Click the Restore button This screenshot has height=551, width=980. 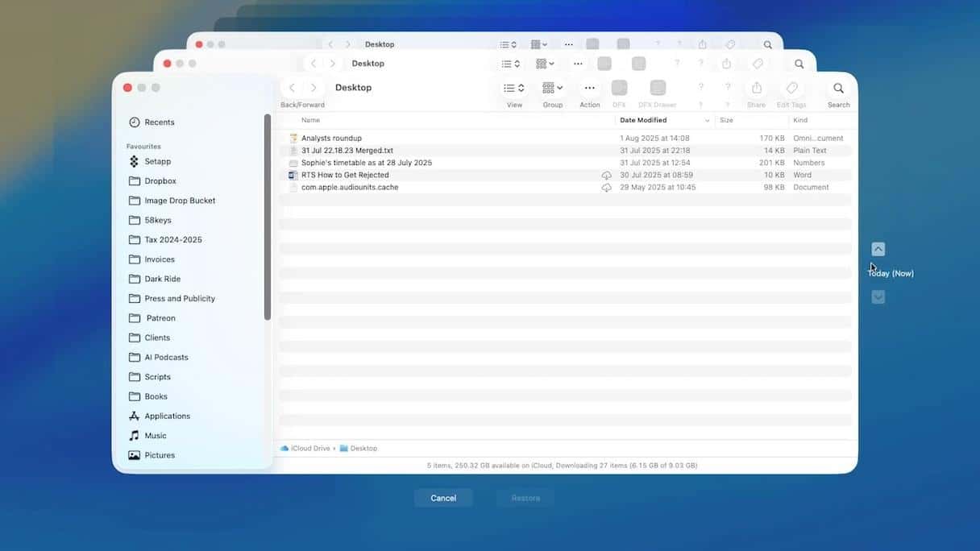coord(525,497)
